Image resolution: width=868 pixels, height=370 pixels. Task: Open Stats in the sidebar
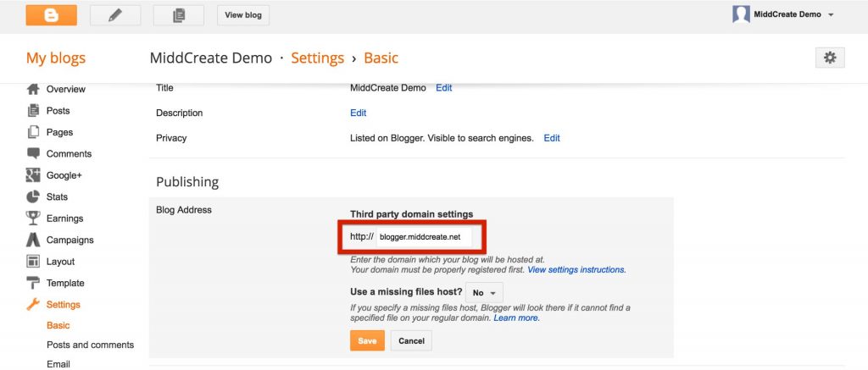coord(57,197)
